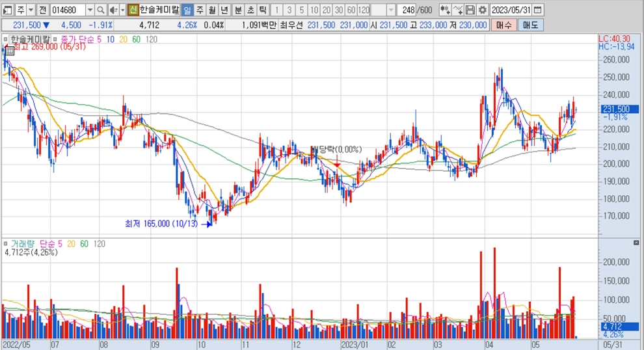The image size is (644, 350).
Task: Toggle the 한솔케미칼 price series marker
Action: pos(5,40)
